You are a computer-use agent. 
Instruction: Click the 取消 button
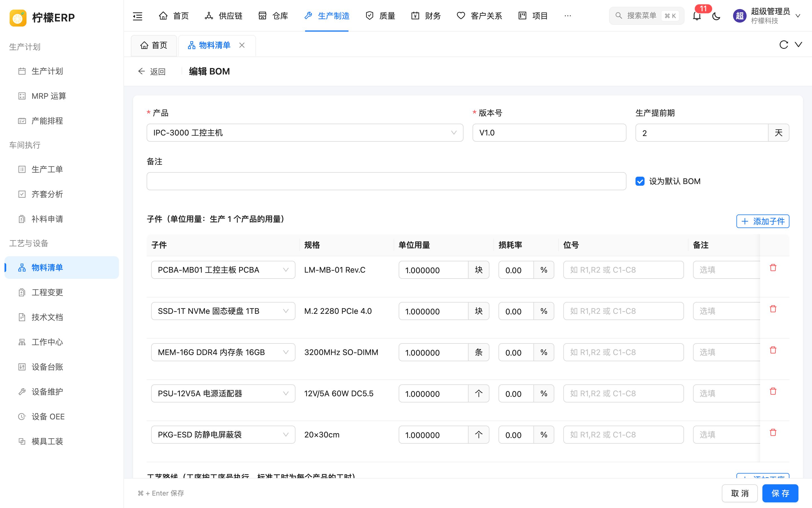[x=740, y=493]
